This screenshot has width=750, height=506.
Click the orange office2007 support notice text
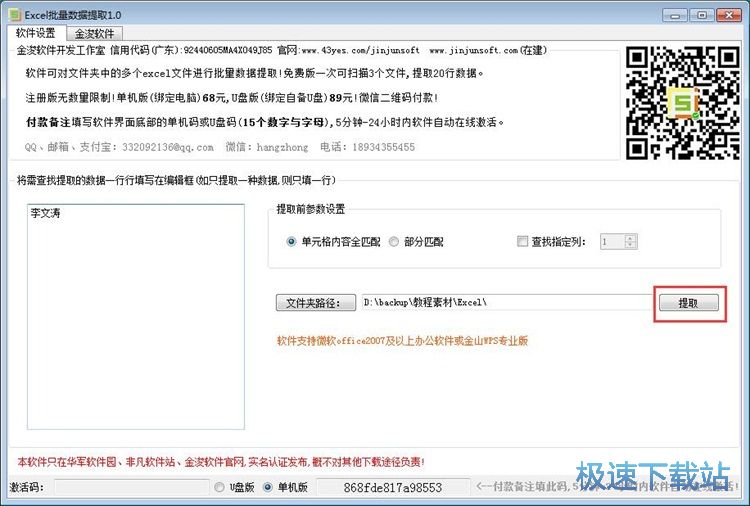[402, 341]
